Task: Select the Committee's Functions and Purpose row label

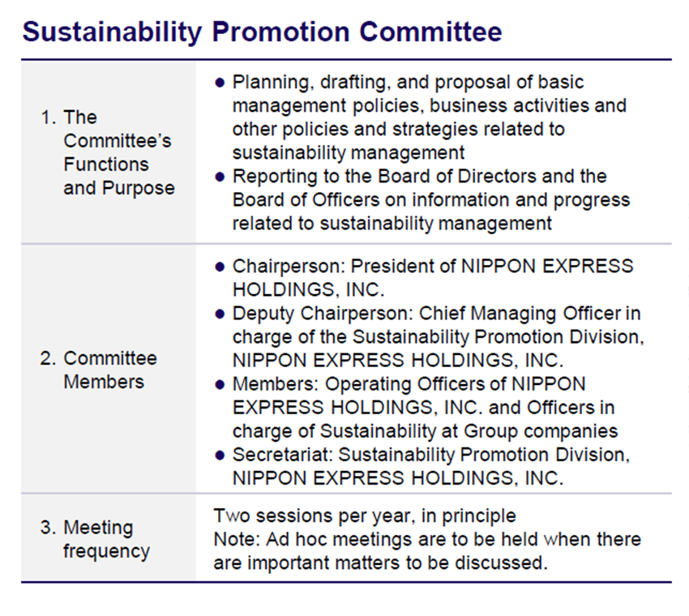Action: [108, 152]
